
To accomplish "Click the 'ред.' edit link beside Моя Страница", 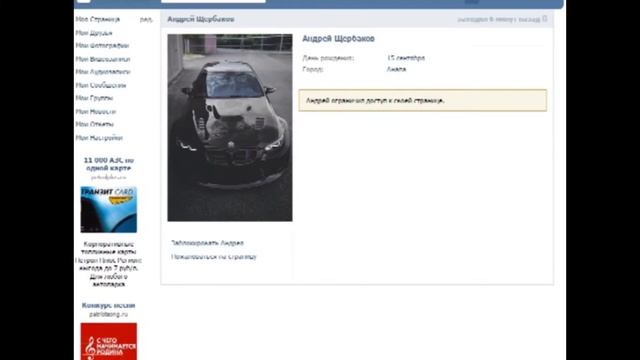I will tap(146, 19).
